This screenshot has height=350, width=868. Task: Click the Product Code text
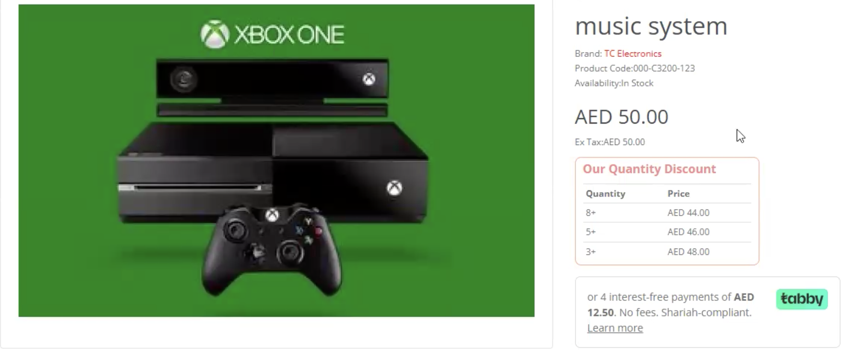pyautogui.click(x=634, y=68)
